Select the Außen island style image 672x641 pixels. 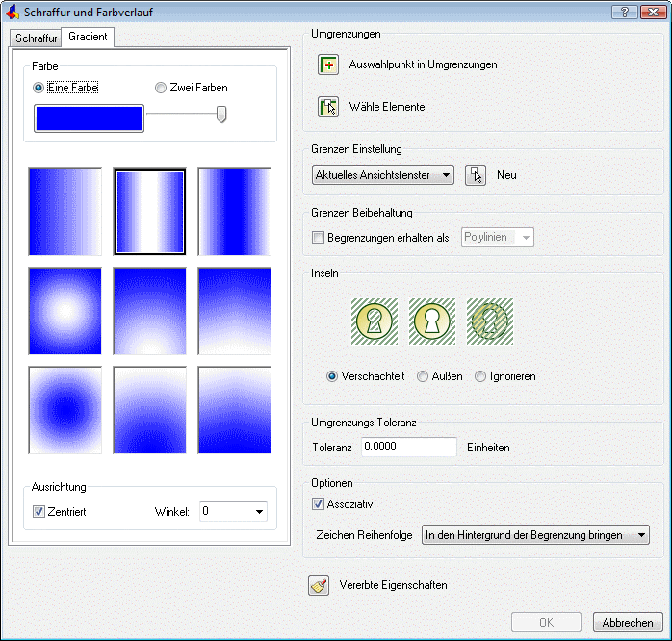432,321
